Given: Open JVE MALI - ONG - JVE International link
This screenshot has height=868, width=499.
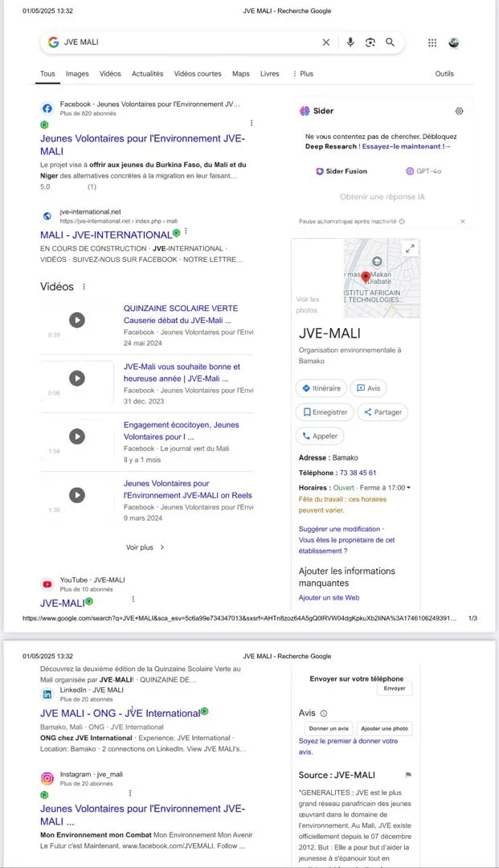Looking at the screenshot, I should [120, 713].
